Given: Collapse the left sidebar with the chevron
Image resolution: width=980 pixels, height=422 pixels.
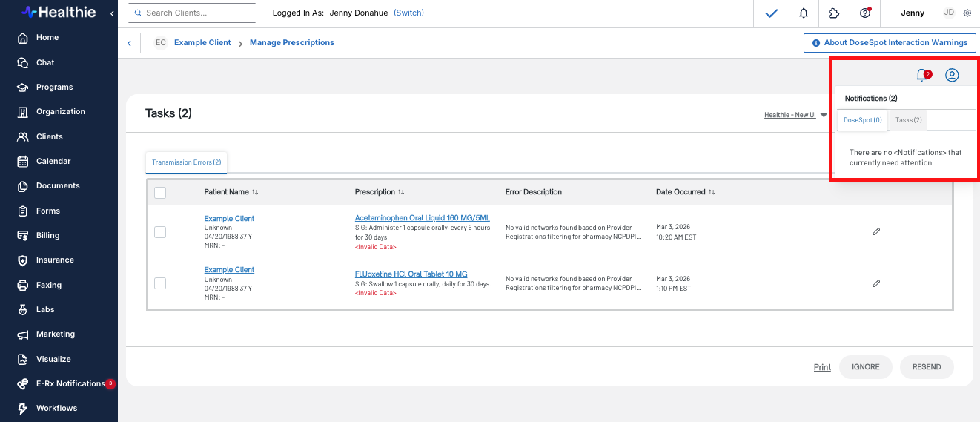Looking at the screenshot, I should click(x=112, y=13).
